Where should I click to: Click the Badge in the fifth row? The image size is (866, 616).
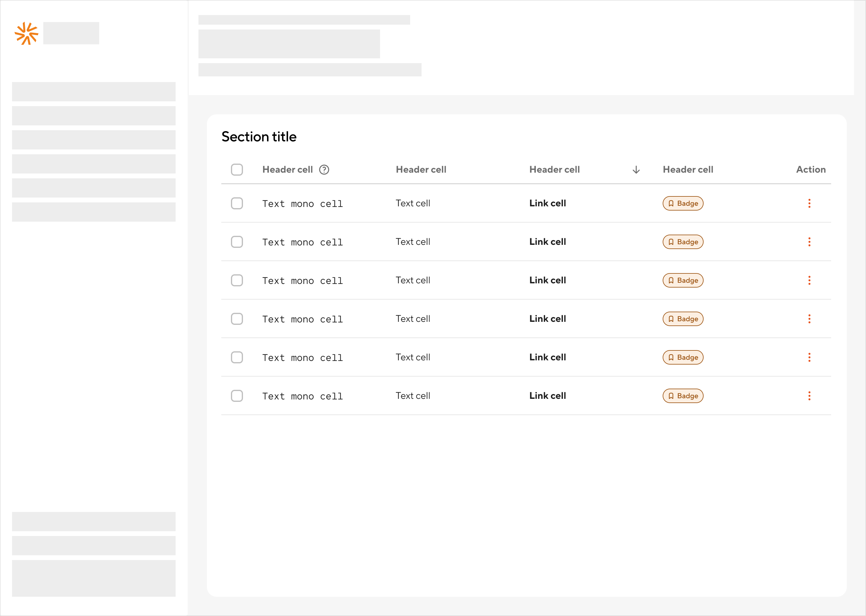(683, 357)
